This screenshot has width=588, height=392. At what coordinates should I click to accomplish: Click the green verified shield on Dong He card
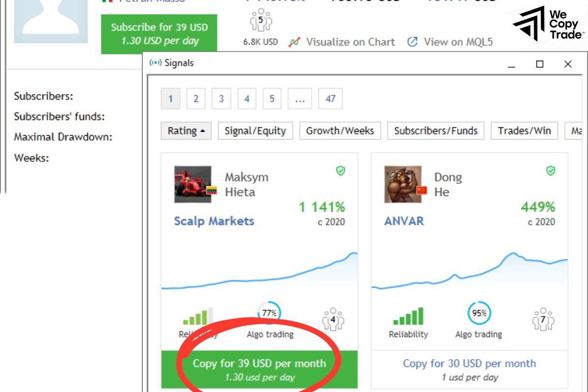pos(551,171)
